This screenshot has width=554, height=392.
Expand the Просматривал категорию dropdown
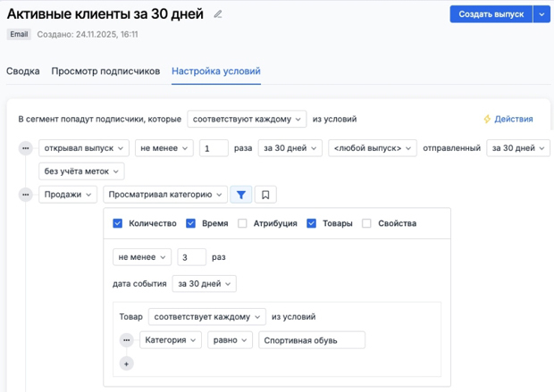coord(164,195)
